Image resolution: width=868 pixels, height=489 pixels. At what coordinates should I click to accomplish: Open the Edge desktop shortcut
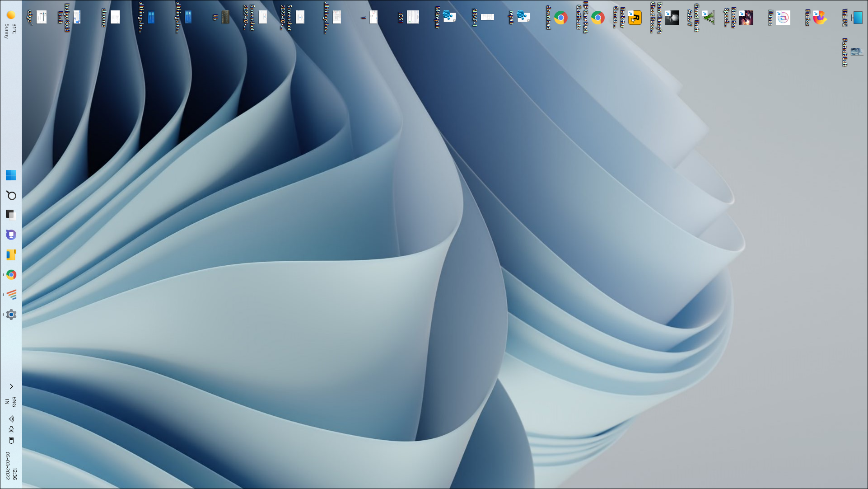(x=41, y=17)
